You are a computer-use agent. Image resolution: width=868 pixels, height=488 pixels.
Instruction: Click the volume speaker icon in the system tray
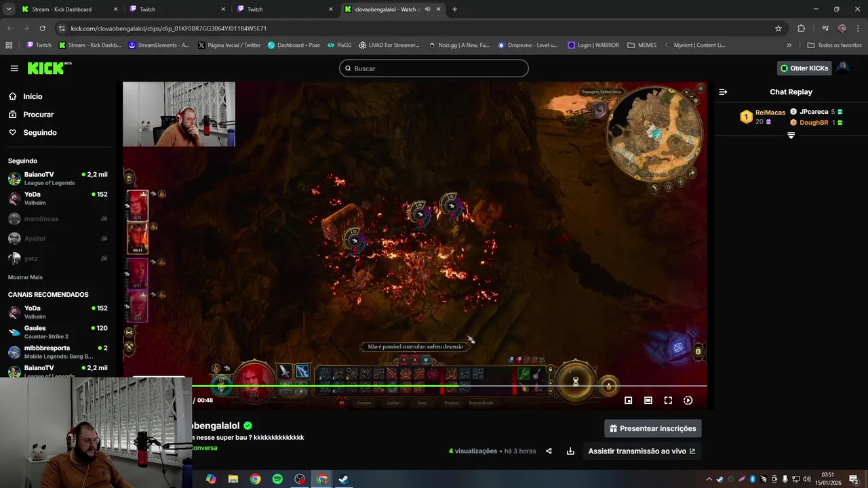(806, 479)
